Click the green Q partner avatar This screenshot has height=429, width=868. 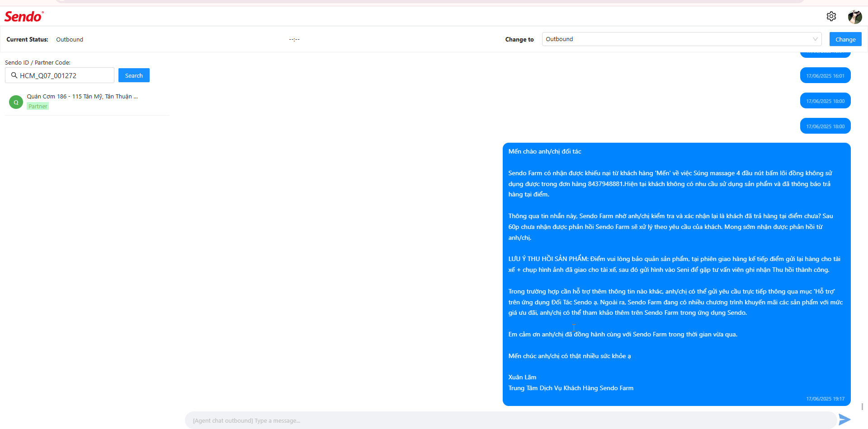16,102
